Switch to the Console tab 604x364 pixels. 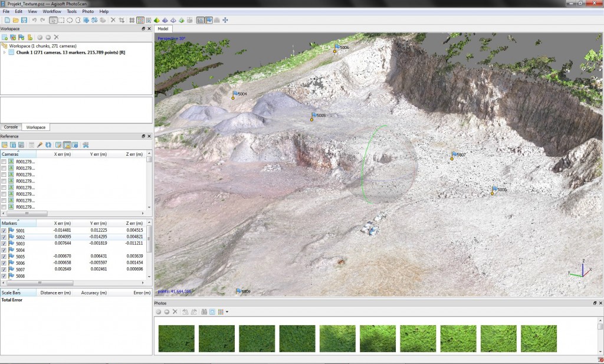click(11, 127)
